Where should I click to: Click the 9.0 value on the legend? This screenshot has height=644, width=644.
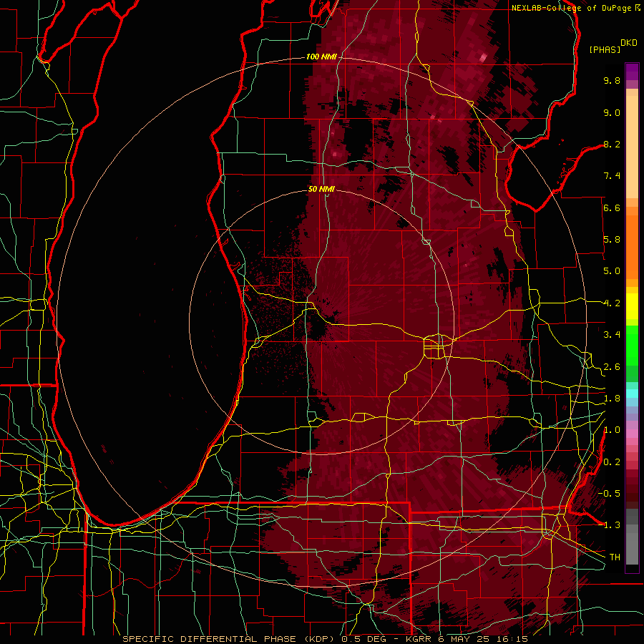point(612,112)
